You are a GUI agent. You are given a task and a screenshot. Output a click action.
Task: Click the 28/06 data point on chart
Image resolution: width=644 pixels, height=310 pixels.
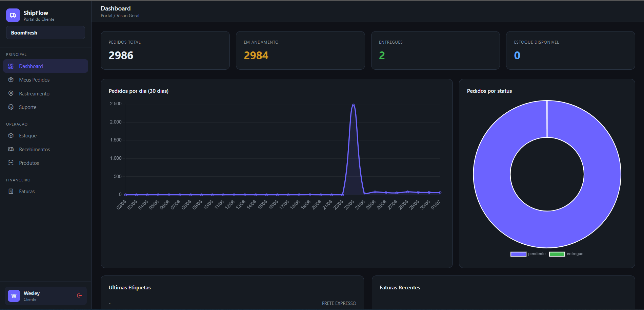[x=407, y=192]
